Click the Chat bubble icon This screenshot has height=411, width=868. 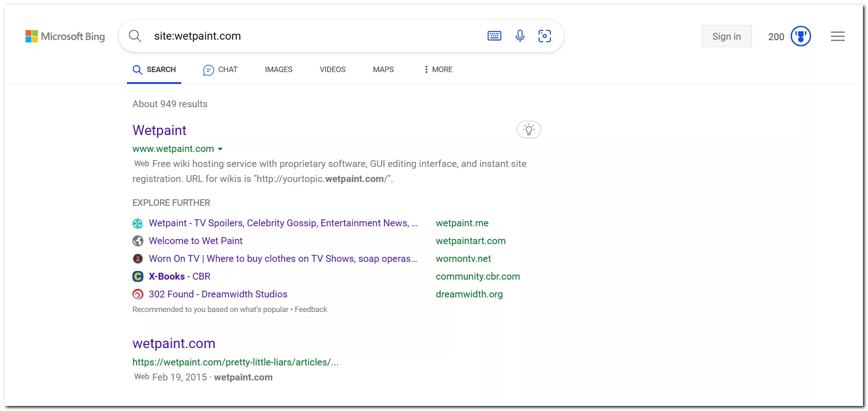tap(208, 70)
